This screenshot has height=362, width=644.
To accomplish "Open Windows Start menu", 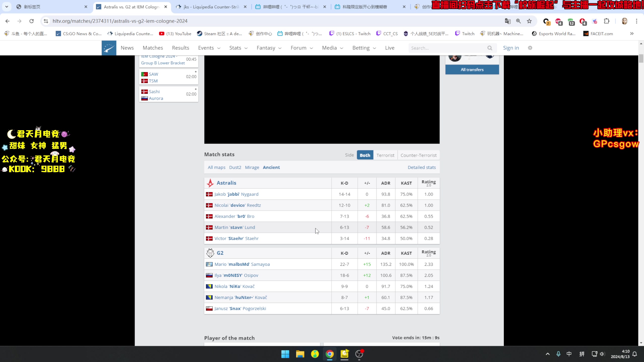I will pyautogui.click(x=285, y=354).
